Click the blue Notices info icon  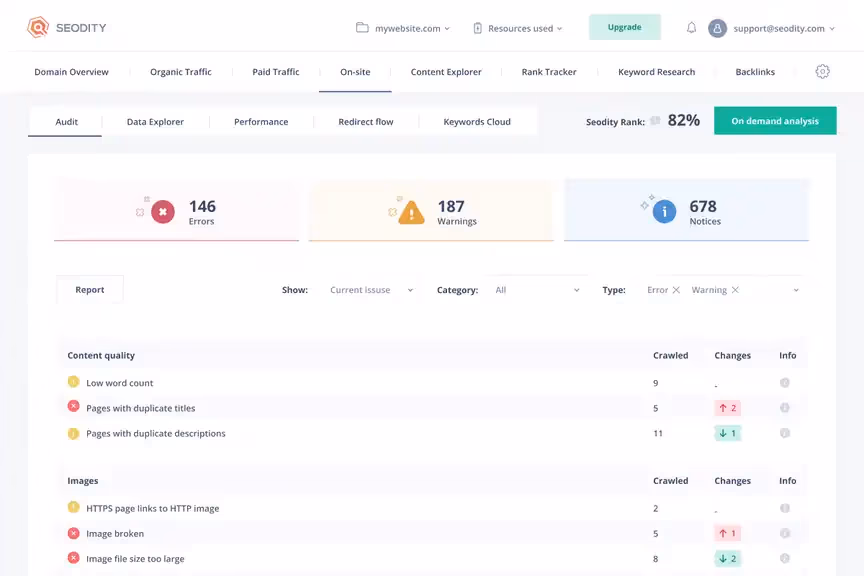coord(664,212)
